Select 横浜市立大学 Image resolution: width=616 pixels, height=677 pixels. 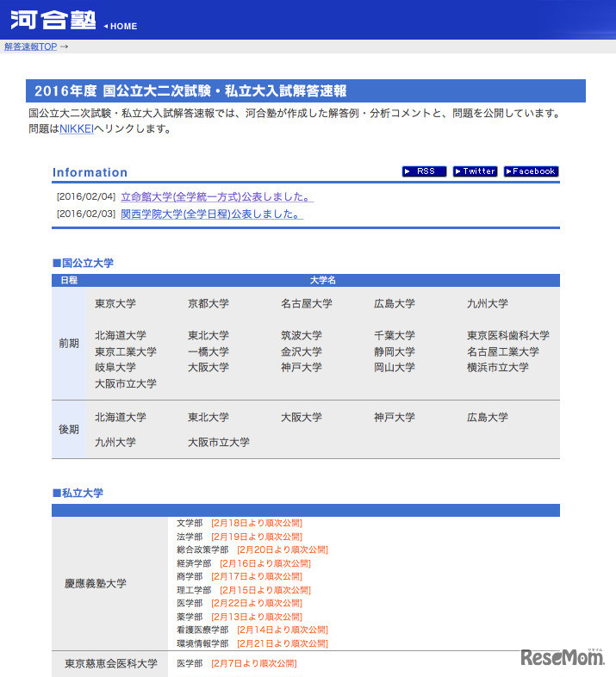pyautogui.click(x=498, y=368)
